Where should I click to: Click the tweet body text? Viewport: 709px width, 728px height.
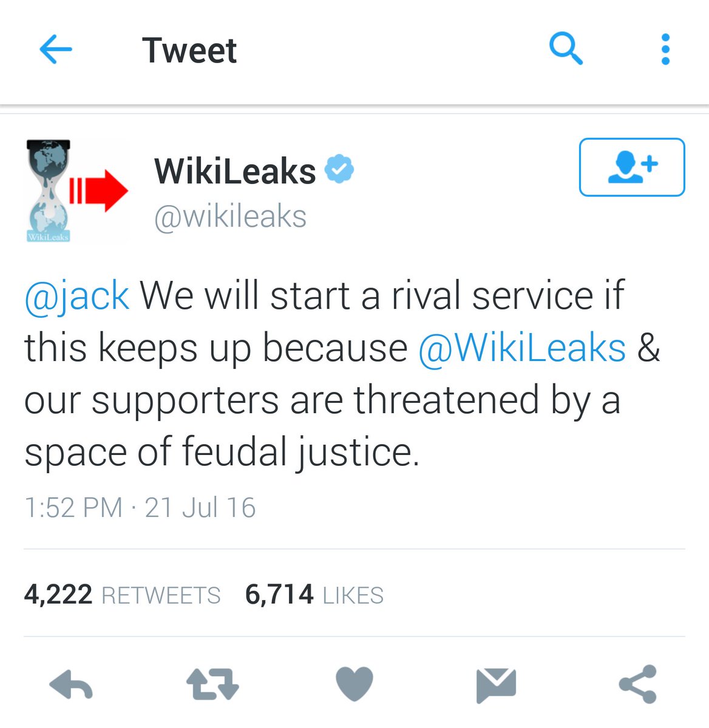click(x=342, y=374)
